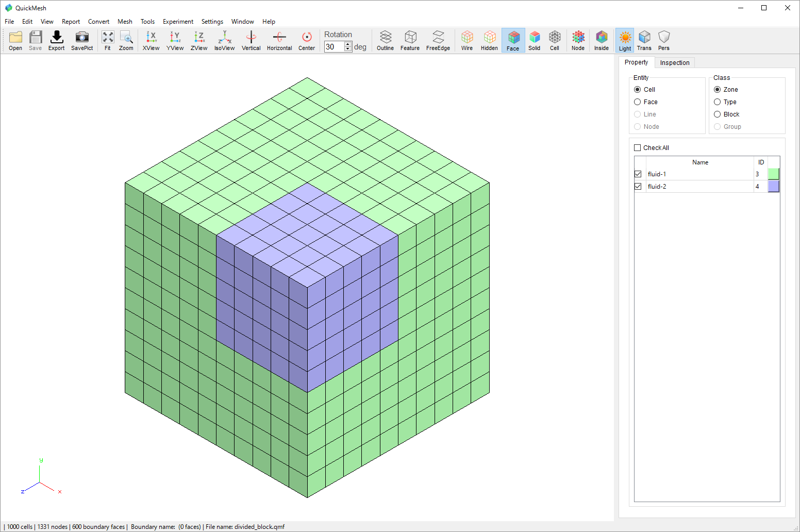
Task: Show Outline display mode
Action: click(x=386, y=40)
